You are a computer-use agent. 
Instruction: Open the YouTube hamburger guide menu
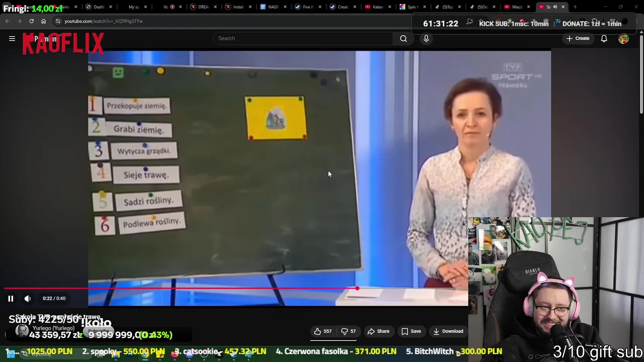(x=12, y=38)
